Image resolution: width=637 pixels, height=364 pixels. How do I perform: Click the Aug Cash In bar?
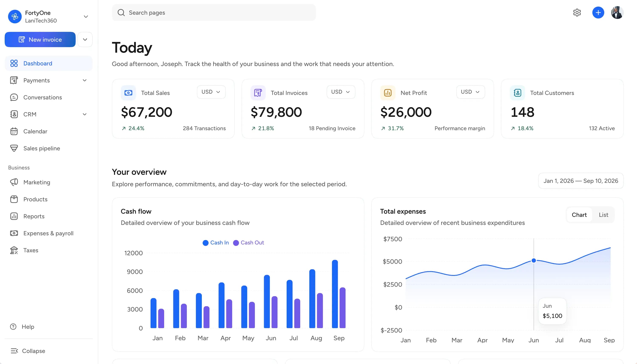coord(312,299)
